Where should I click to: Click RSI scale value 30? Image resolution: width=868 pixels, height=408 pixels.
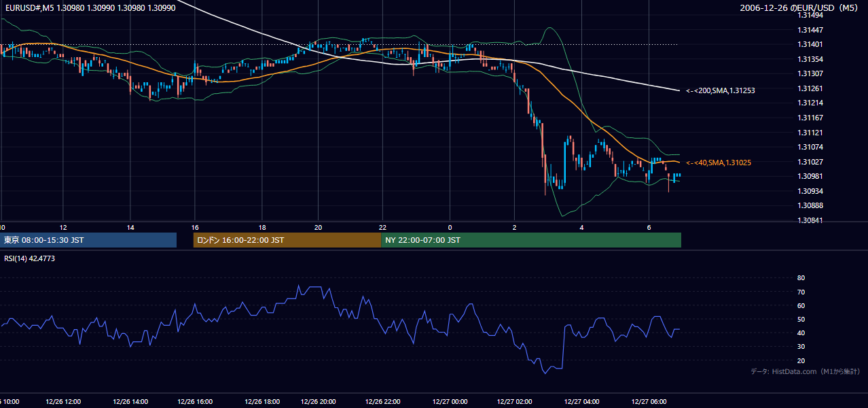point(801,347)
